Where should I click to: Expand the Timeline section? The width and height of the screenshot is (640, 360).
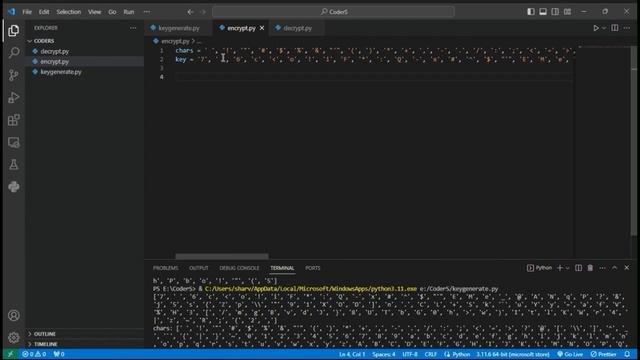tap(46, 344)
